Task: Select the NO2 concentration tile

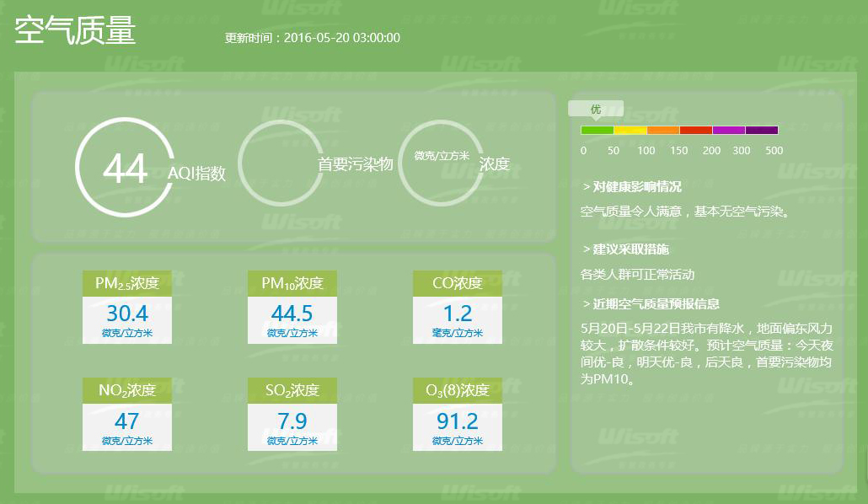Action: tap(127, 414)
